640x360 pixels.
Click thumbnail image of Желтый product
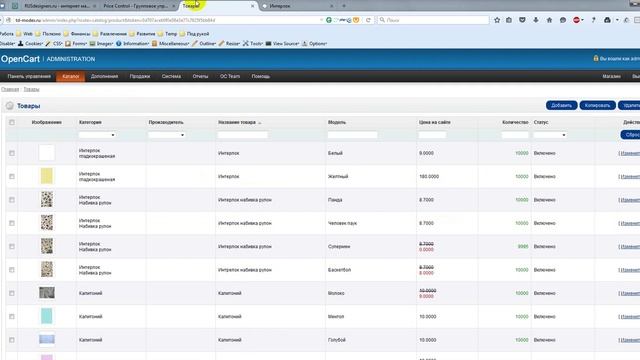pyautogui.click(x=47, y=176)
